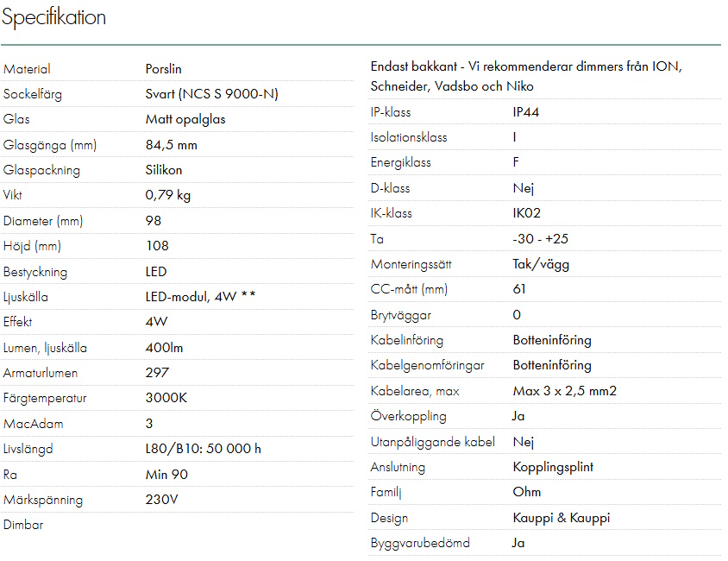
Task: Select the IK02 value
Action: [527, 213]
